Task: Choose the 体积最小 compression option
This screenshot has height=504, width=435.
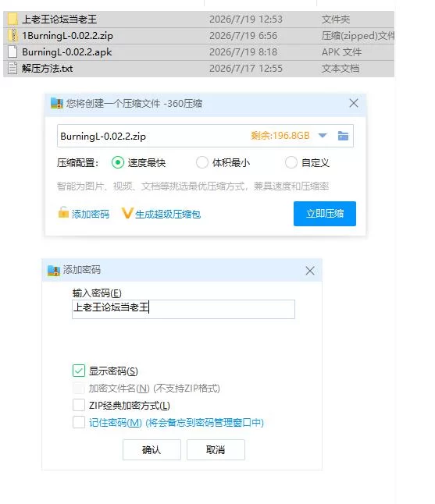Action: click(x=202, y=162)
